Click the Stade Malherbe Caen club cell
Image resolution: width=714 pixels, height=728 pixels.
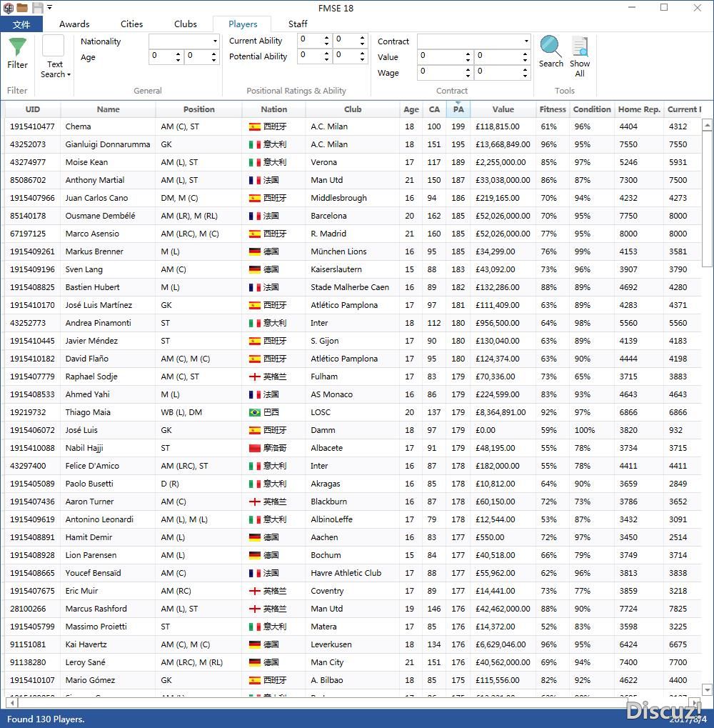pyautogui.click(x=353, y=287)
